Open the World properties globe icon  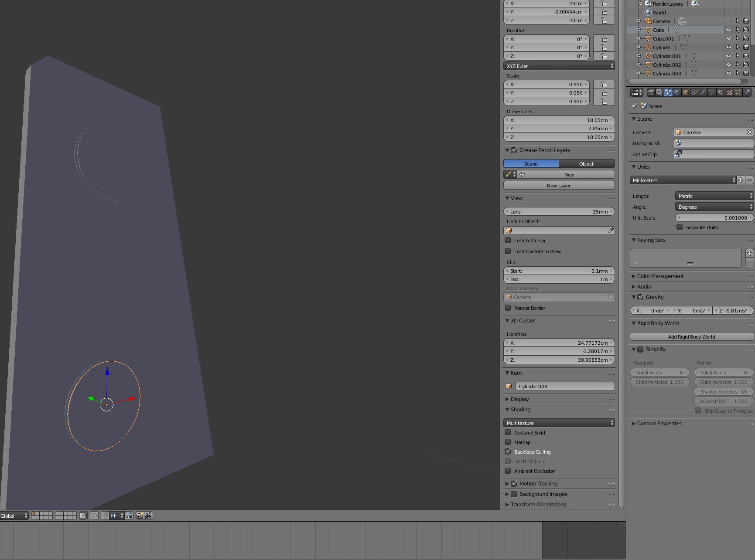click(677, 92)
